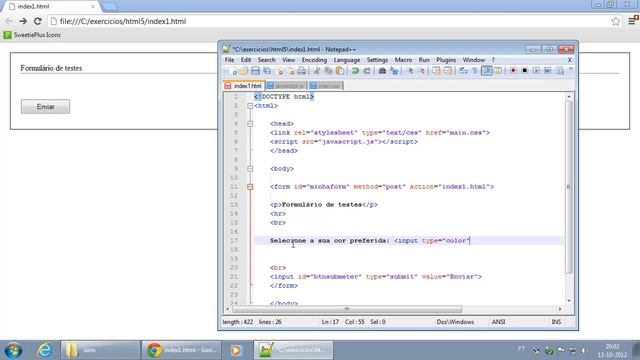Click Chrome's forward arrow button
The image size is (640, 360).
click(23, 21)
